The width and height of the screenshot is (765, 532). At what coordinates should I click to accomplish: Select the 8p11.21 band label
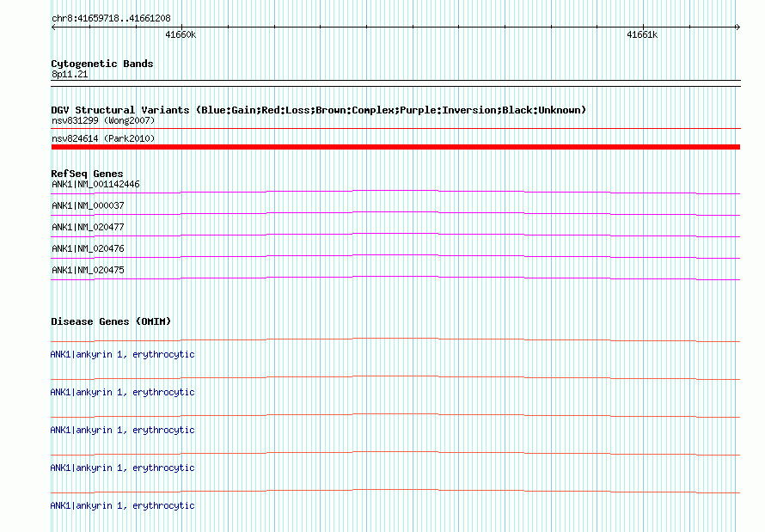click(70, 74)
